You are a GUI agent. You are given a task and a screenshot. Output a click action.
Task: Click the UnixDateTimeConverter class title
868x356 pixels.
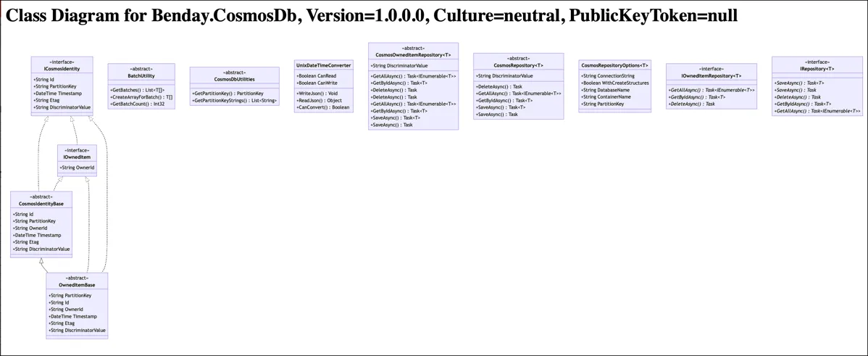324,65
